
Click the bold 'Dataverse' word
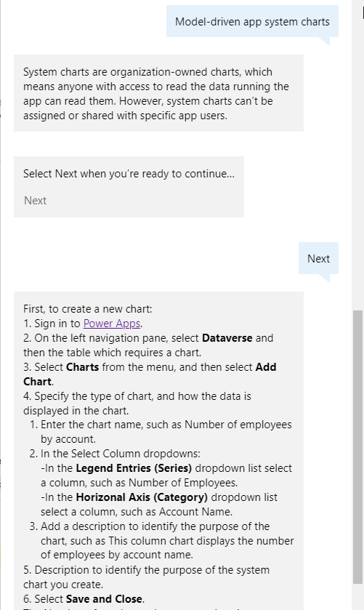(x=227, y=337)
